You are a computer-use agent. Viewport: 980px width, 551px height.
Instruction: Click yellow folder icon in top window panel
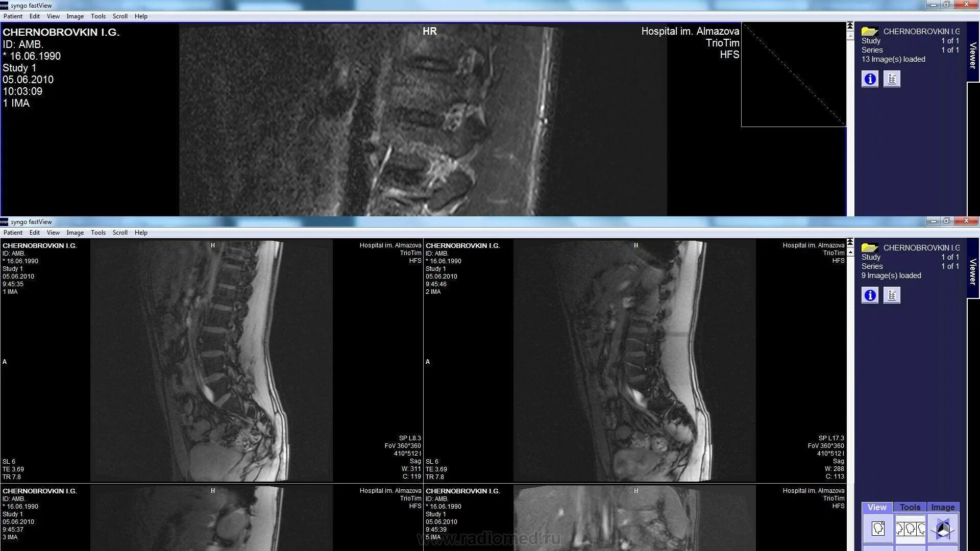870,32
